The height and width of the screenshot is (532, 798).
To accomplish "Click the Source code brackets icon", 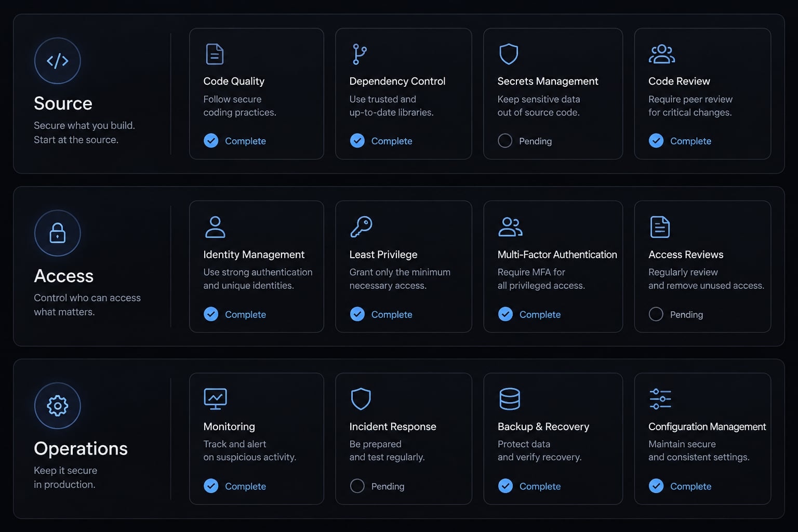I will click(57, 61).
